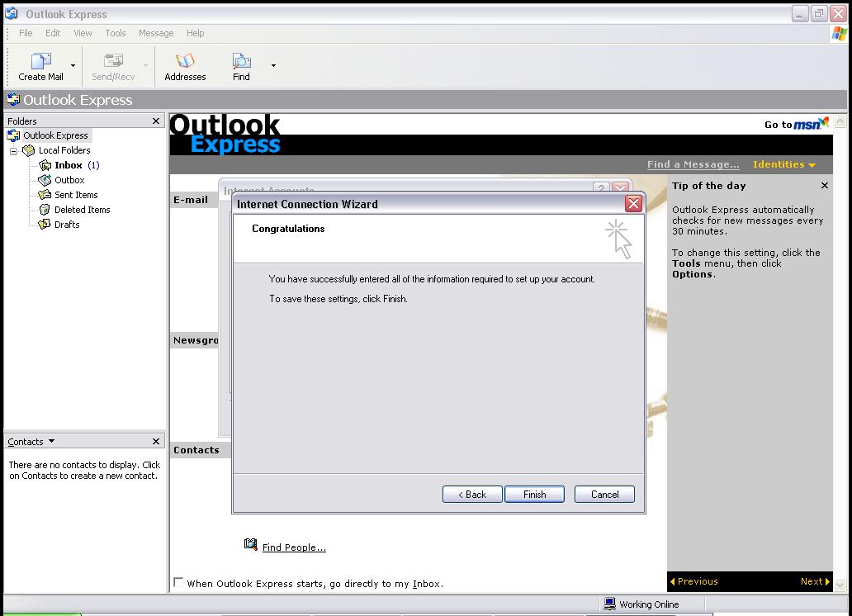Show the Previous tip of the day
This screenshot has width=852, height=616.
coord(694,581)
